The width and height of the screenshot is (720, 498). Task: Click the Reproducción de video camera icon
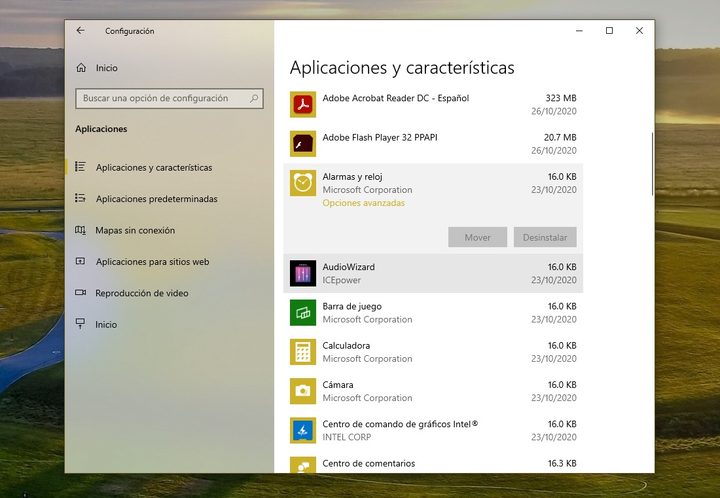80,292
